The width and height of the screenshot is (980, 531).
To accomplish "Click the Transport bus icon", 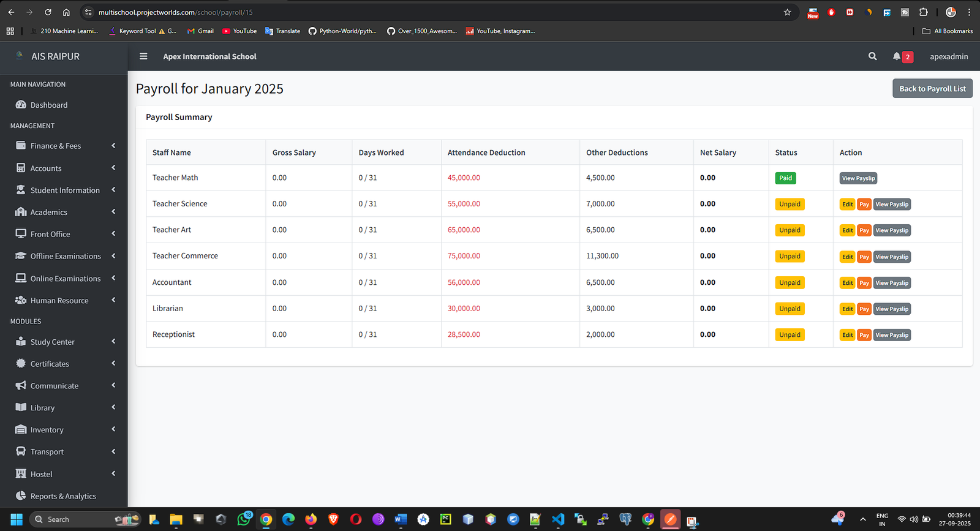I will pyautogui.click(x=21, y=451).
